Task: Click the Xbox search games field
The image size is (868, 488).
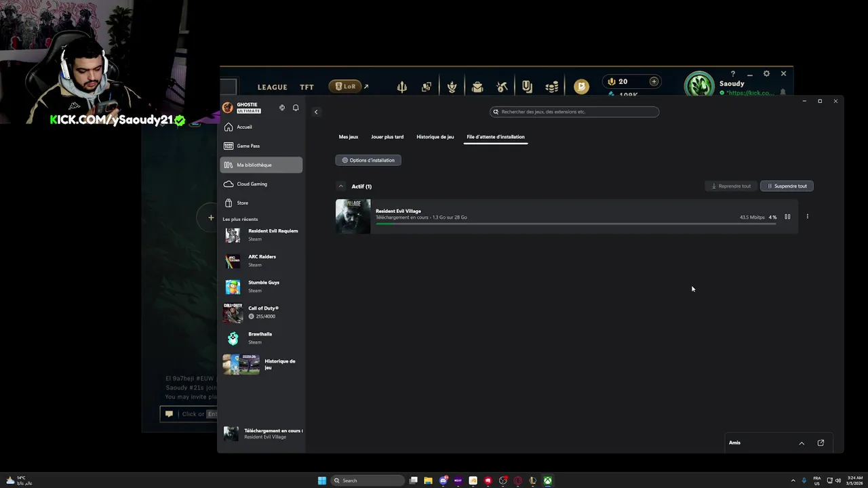Action: 574,112
